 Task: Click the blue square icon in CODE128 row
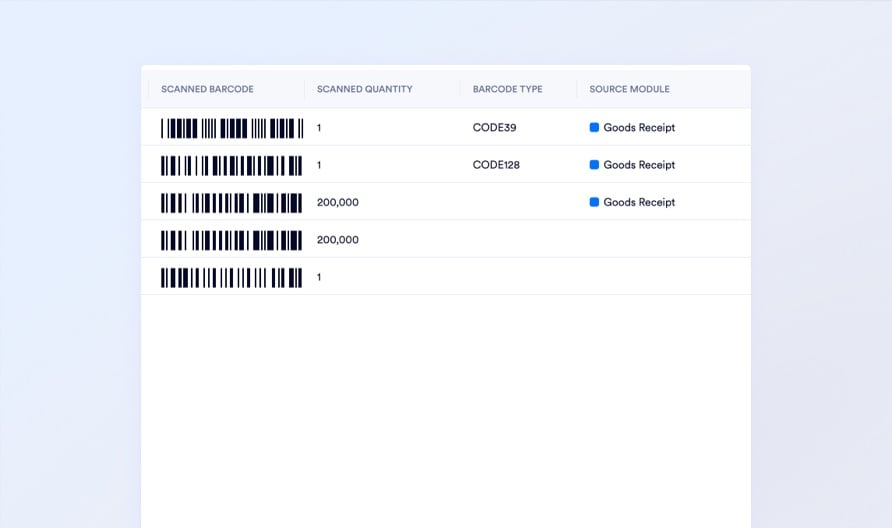594,165
